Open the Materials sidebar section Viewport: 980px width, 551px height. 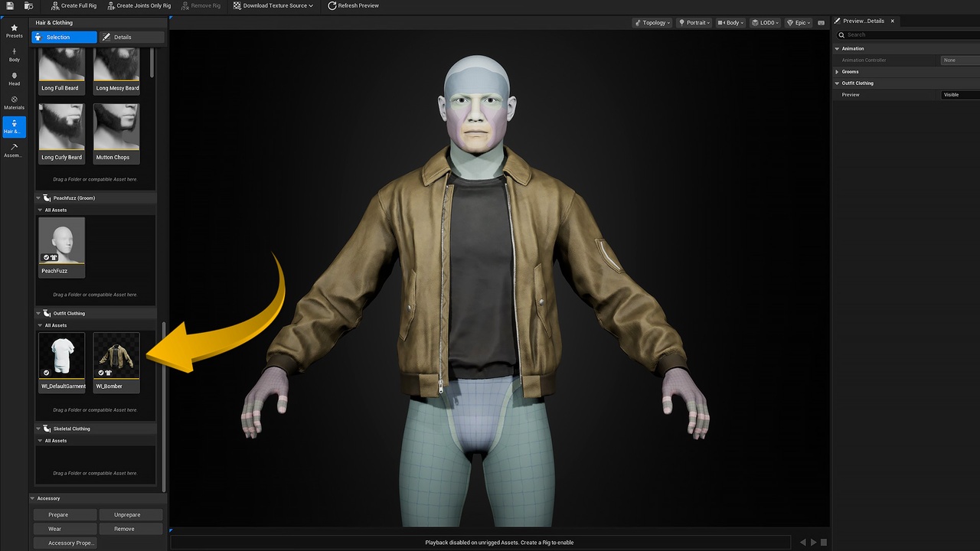(x=14, y=103)
